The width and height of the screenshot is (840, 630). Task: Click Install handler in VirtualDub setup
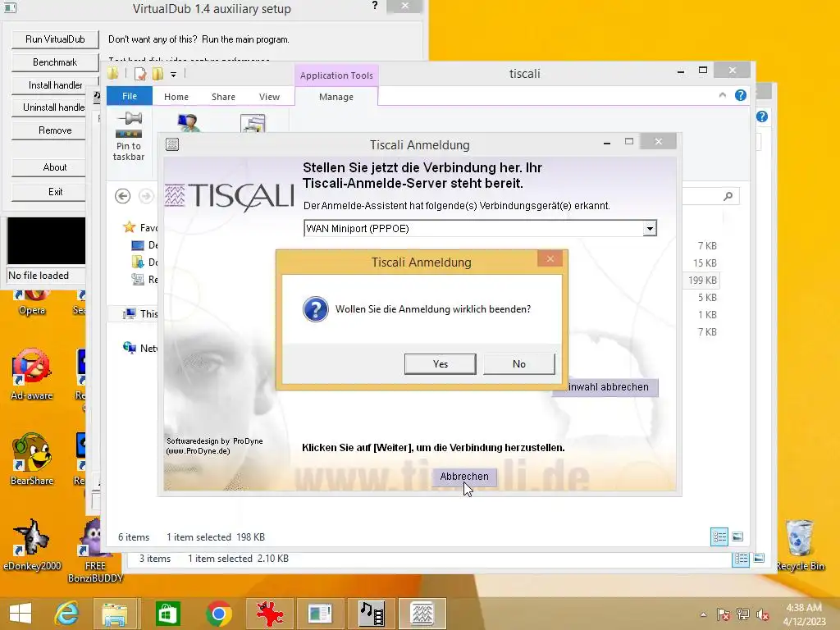click(x=55, y=85)
